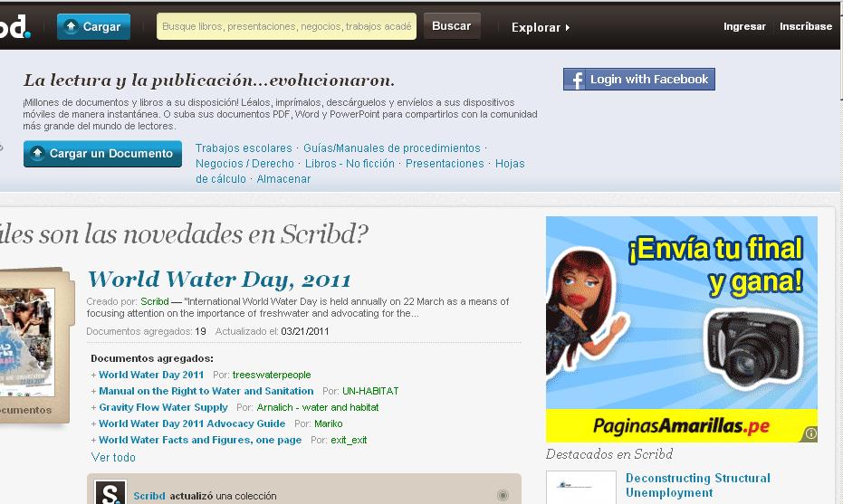Open World Water Day 2011 Advocacy Guide
The width and height of the screenshot is (843, 504).
(x=192, y=423)
